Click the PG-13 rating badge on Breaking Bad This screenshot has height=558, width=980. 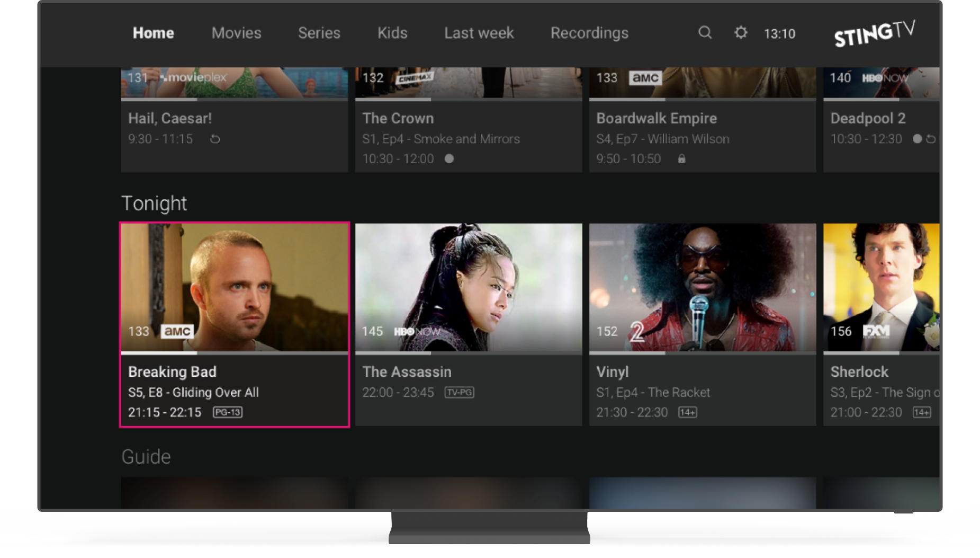228,412
